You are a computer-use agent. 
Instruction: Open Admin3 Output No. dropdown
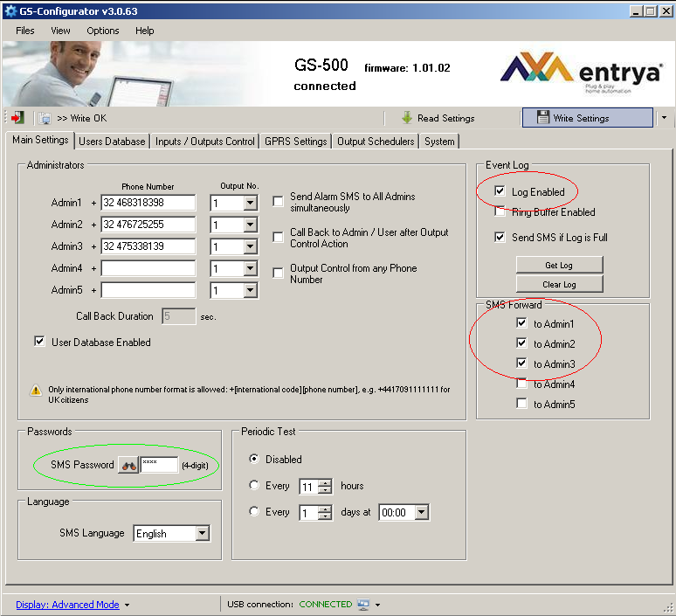pos(250,246)
